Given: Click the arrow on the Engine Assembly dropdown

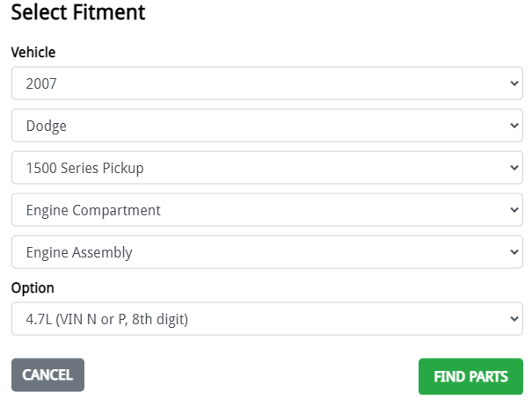Looking at the screenshot, I should [x=514, y=252].
